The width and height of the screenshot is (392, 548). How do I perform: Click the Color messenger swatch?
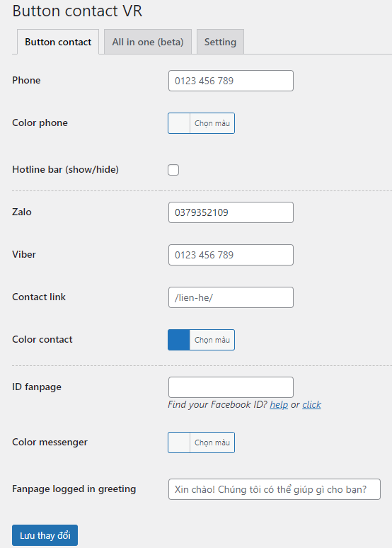[179, 443]
